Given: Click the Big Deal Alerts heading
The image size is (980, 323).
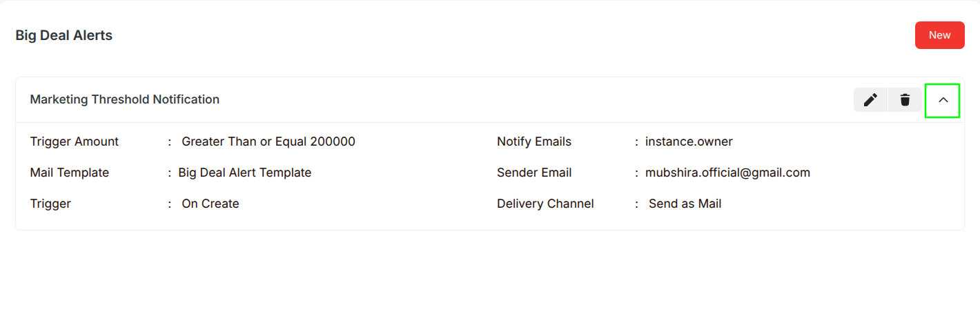Looking at the screenshot, I should point(64,35).
